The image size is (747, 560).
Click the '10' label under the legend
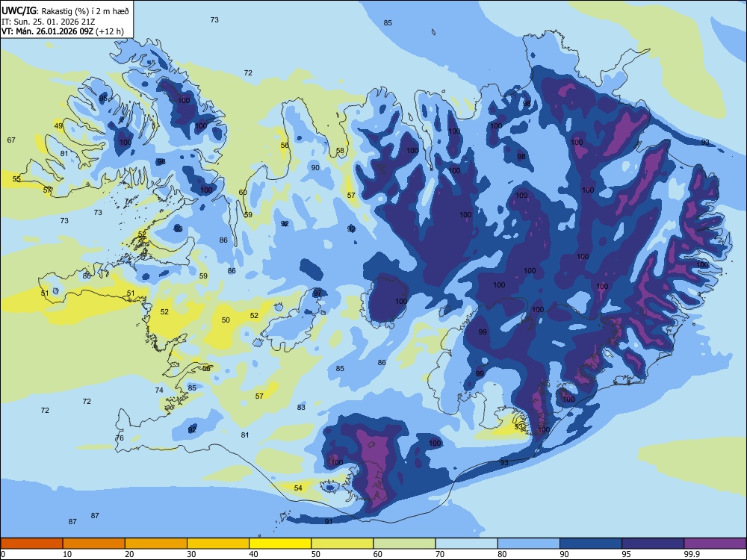(x=67, y=554)
